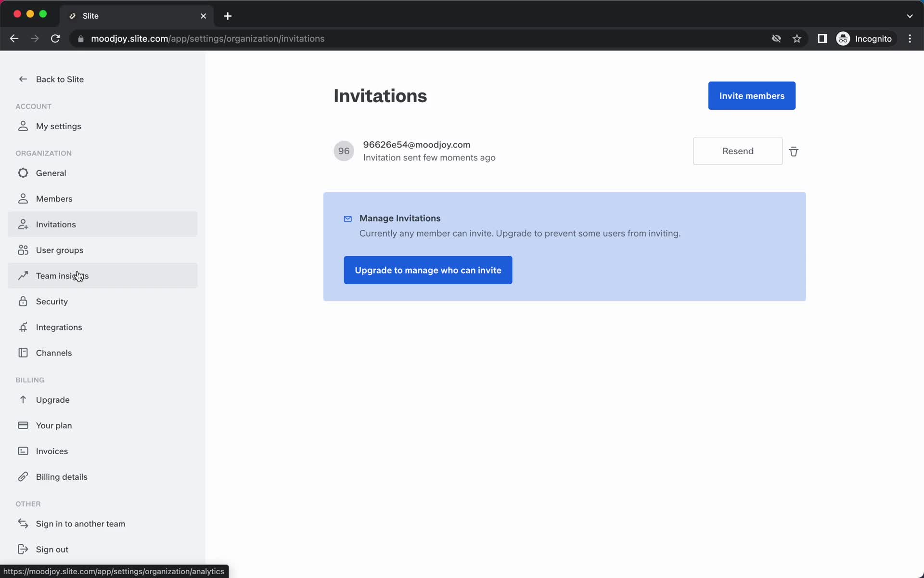
Task: Toggle invitation delete for 96626e54@moodjoy.com
Action: [x=794, y=152]
